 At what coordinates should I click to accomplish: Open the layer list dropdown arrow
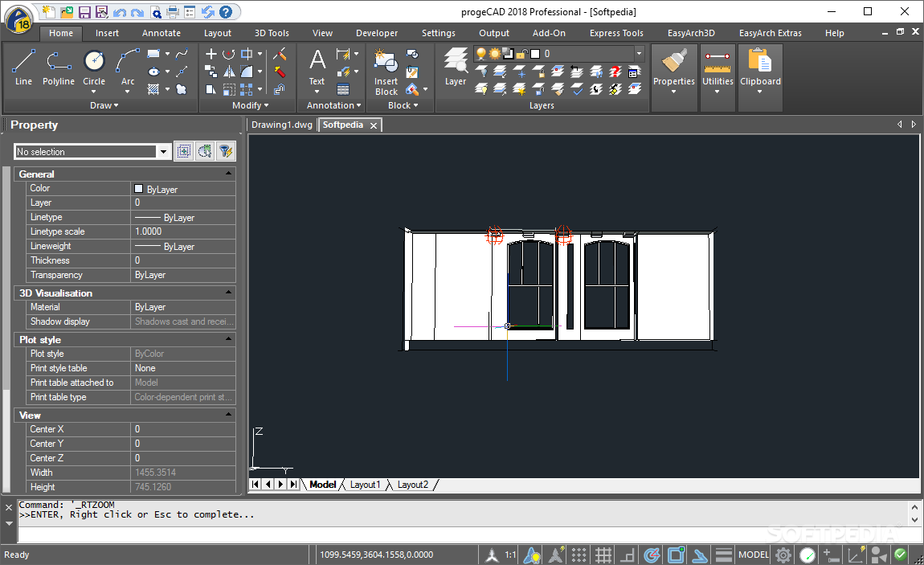tap(638, 53)
